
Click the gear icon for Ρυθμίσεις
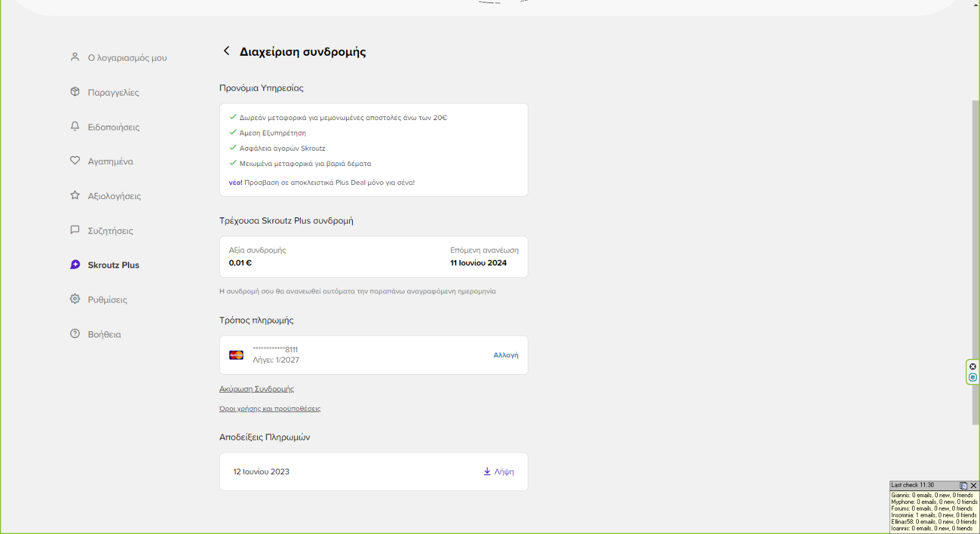pos(75,299)
